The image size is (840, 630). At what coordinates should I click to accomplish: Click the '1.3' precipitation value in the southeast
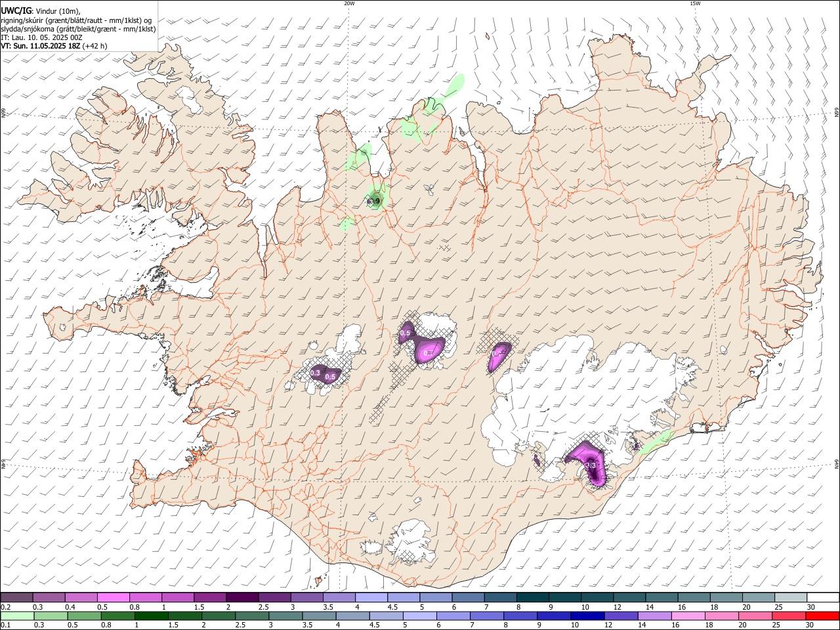click(x=590, y=465)
